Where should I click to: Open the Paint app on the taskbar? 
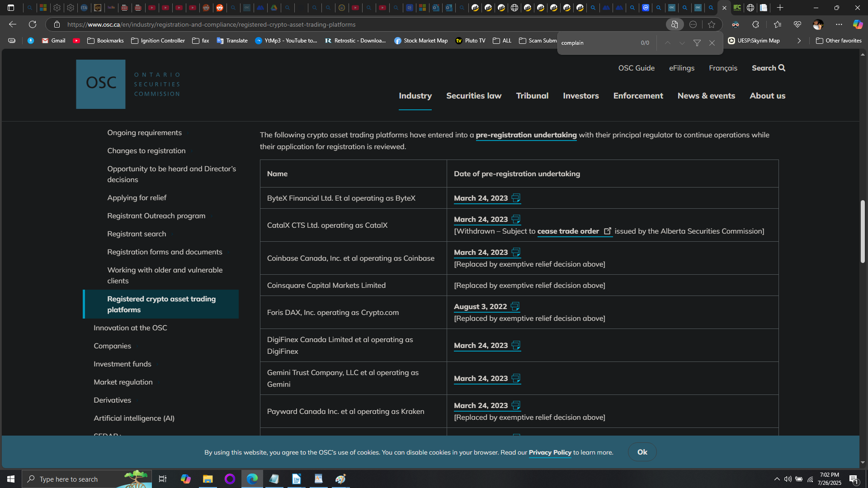[340, 479]
